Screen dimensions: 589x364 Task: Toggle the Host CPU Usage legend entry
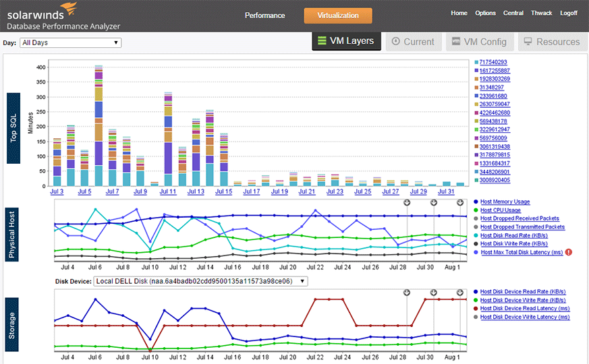point(501,210)
